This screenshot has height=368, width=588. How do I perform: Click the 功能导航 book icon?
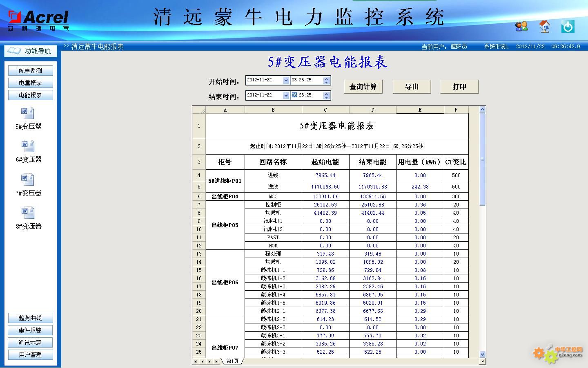[14, 51]
